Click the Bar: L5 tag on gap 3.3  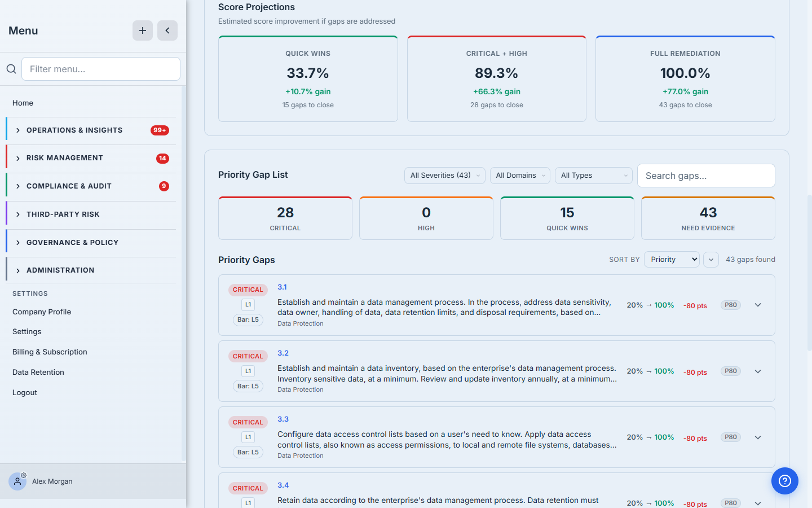(248, 453)
